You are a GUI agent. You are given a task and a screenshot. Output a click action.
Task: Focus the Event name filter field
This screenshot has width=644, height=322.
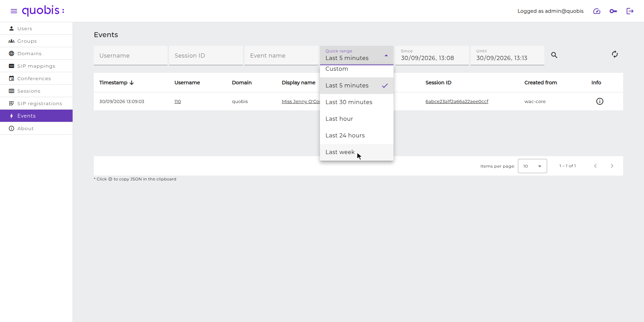pyautogui.click(x=281, y=56)
